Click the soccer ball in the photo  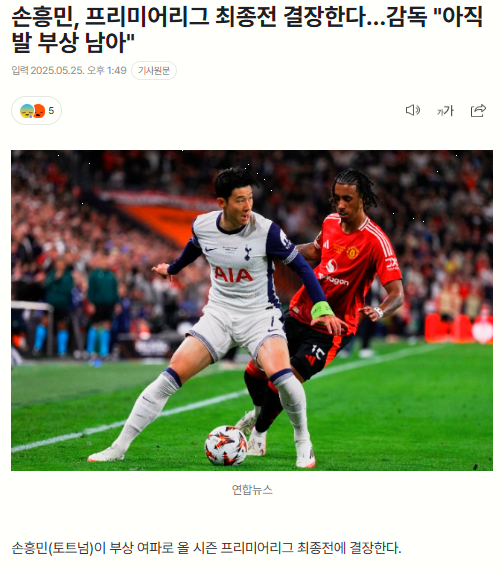coord(226,445)
